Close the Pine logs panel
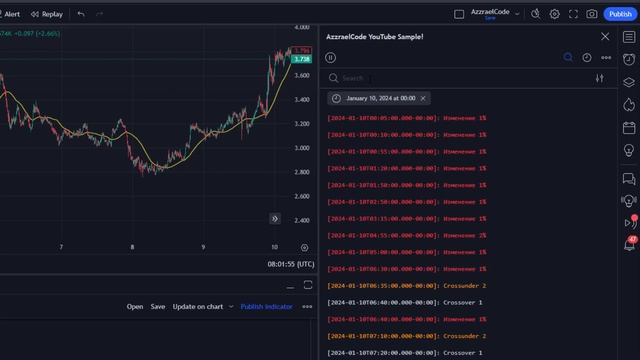 pyautogui.click(x=605, y=37)
